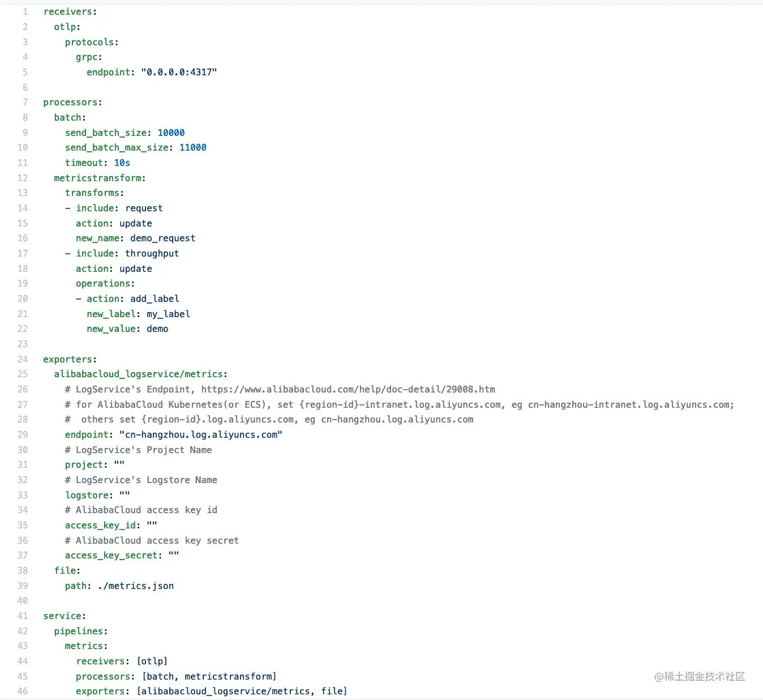Click 'batch:' under processors
The image size is (763, 700).
[70, 117]
